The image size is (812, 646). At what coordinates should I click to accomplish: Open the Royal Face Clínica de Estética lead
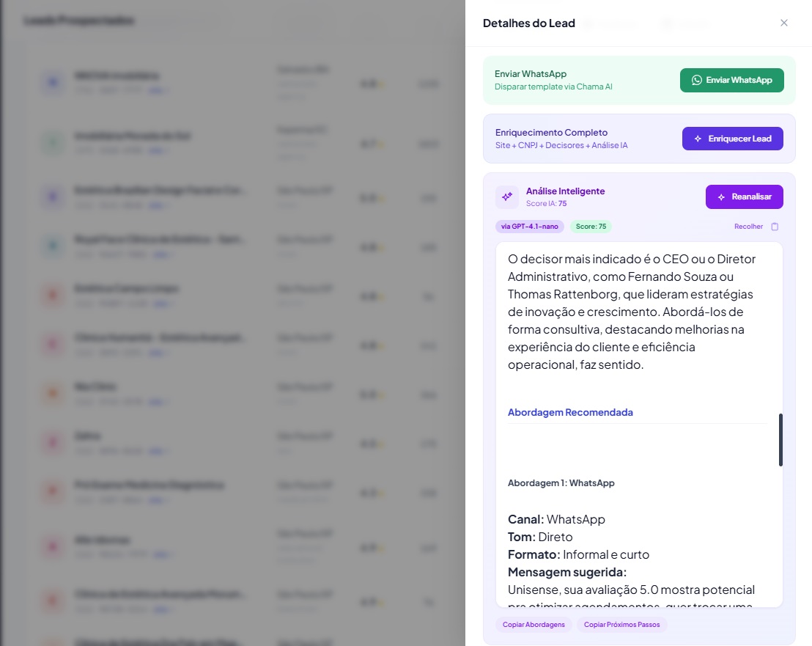(161, 239)
